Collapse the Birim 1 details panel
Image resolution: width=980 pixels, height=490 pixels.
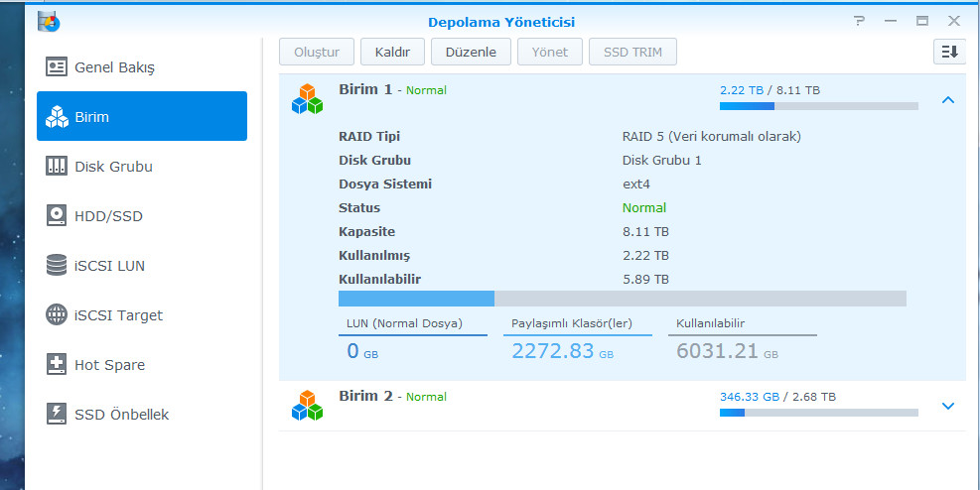pos(947,100)
